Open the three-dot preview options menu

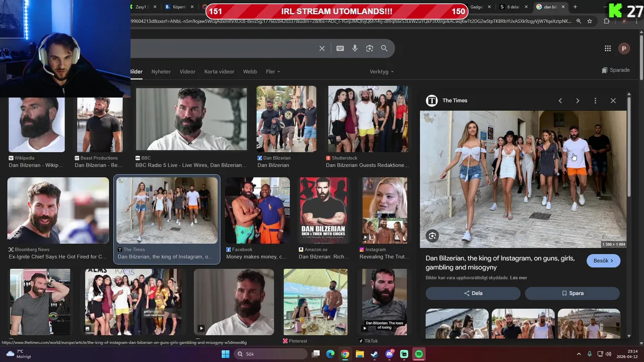pos(595,101)
